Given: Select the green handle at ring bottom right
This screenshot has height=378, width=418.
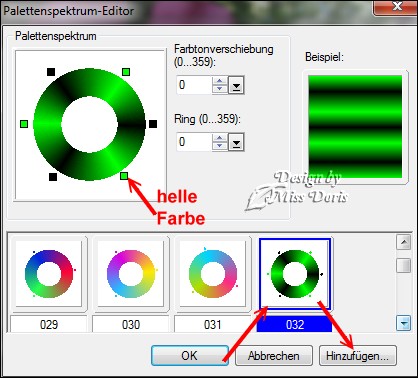Looking at the screenshot, I should (124, 176).
